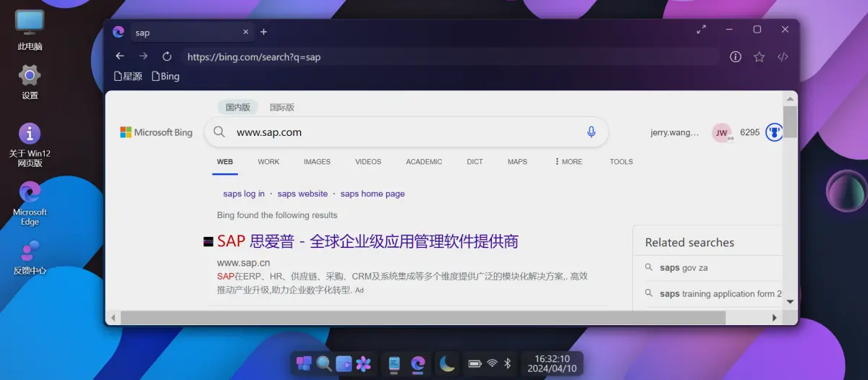
Task: Open the JW account avatar
Action: [721, 132]
